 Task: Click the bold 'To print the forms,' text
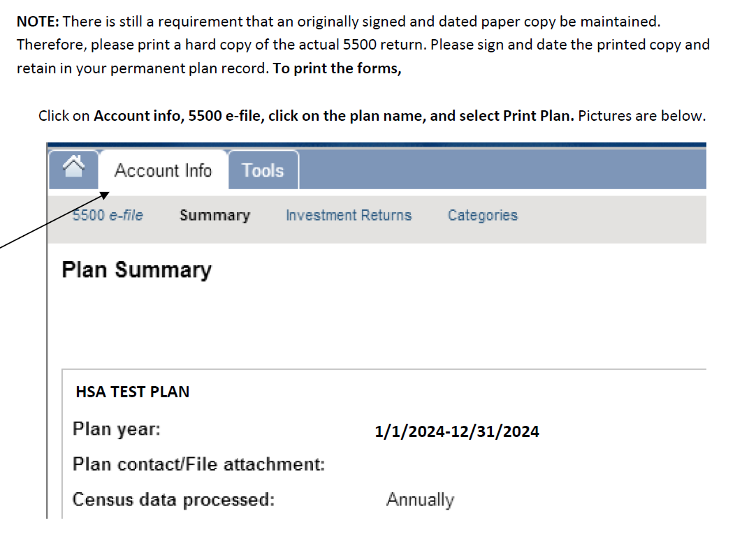(337, 69)
